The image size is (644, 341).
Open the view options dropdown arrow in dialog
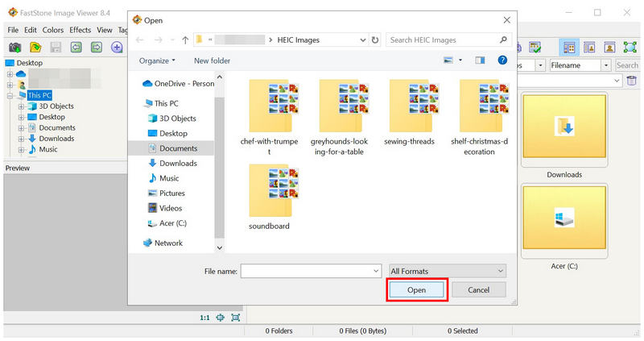click(460, 60)
